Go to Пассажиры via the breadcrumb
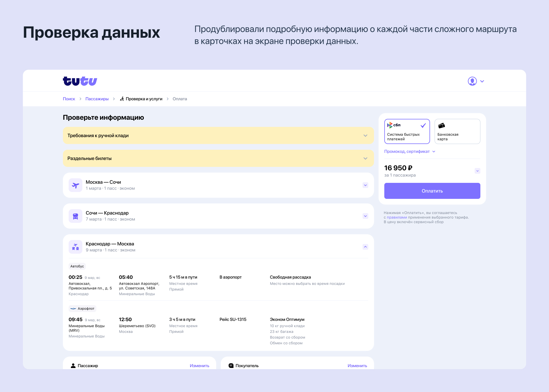The height and width of the screenshot is (392, 549). pos(97,99)
